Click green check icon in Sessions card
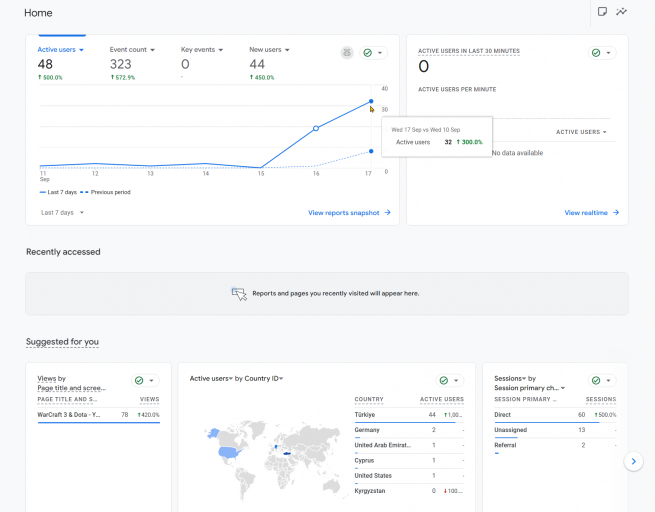 pyautogui.click(x=596, y=380)
